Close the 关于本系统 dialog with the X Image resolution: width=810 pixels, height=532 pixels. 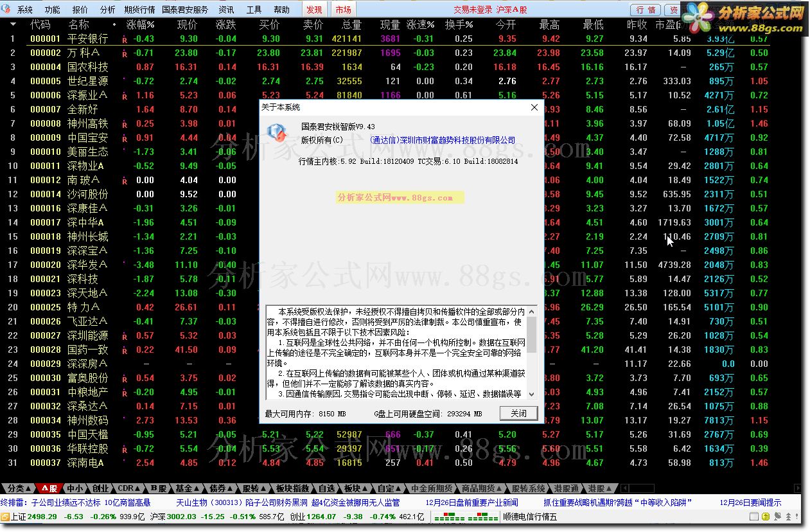pos(534,107)
